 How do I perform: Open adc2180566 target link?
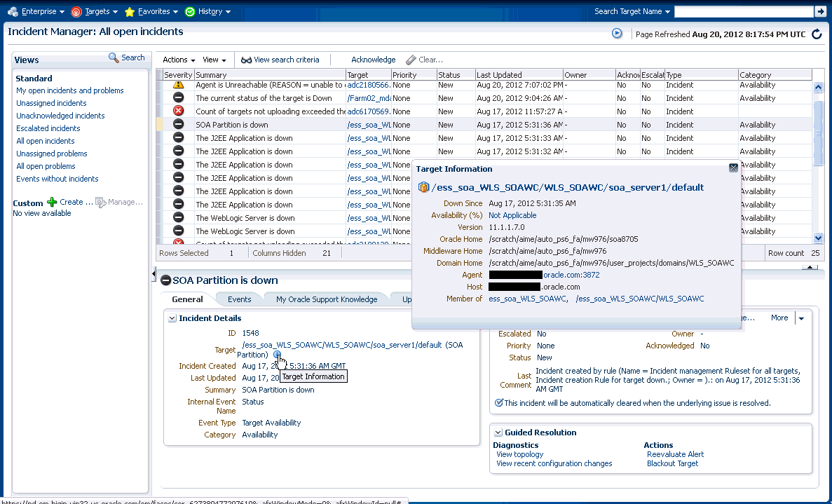[x=369, y=85]
